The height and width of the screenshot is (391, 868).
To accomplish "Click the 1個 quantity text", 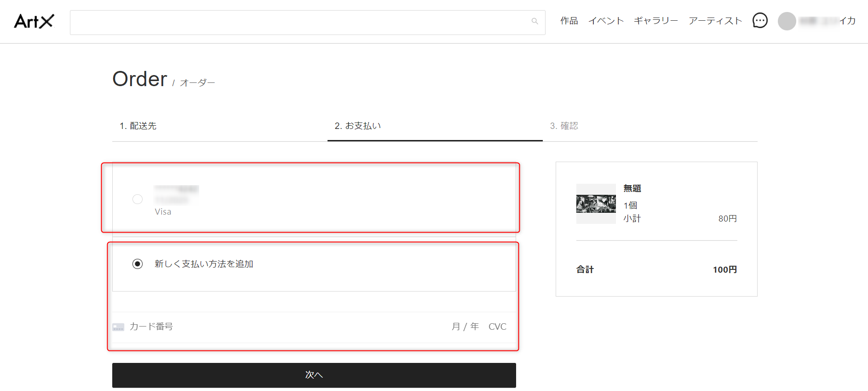I will click(x=630, y=205).
